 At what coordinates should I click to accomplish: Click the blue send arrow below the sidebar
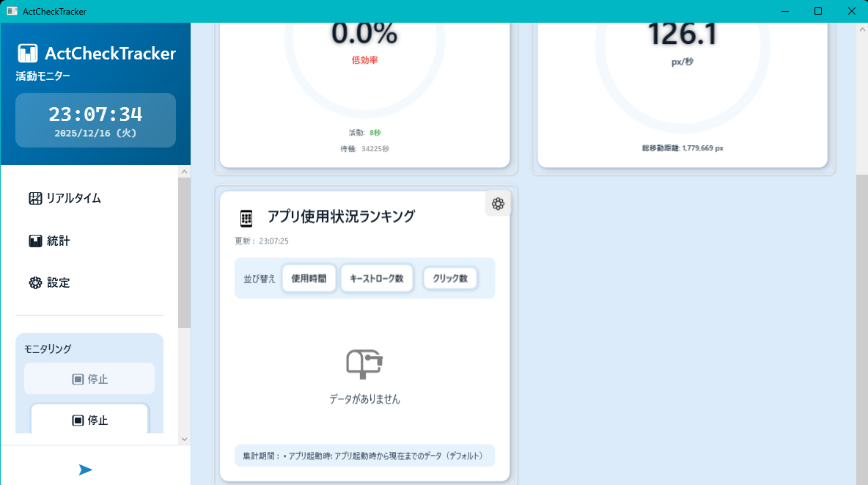coord(86,469)
